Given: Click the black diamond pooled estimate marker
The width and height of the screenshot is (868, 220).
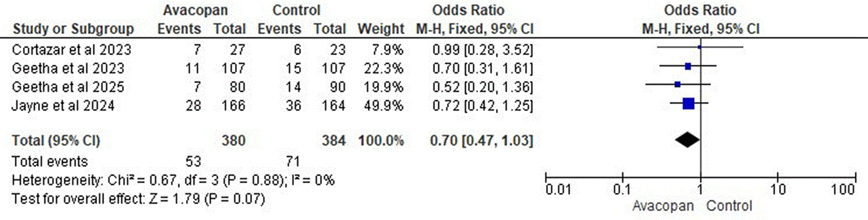Looking at the screenshot, I should coord(687,140).
